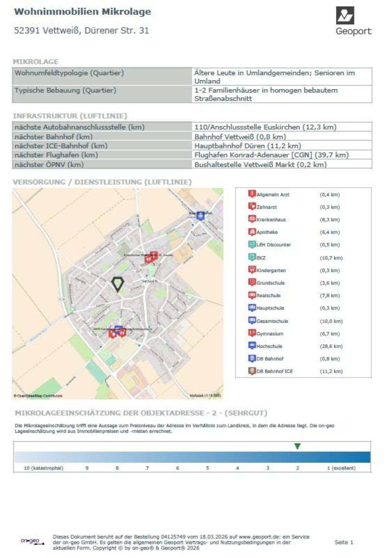The width and height of the screenshot is (392, 558).
Task: Click the street map thumbnail image
Action: click(x=118, y=293)
